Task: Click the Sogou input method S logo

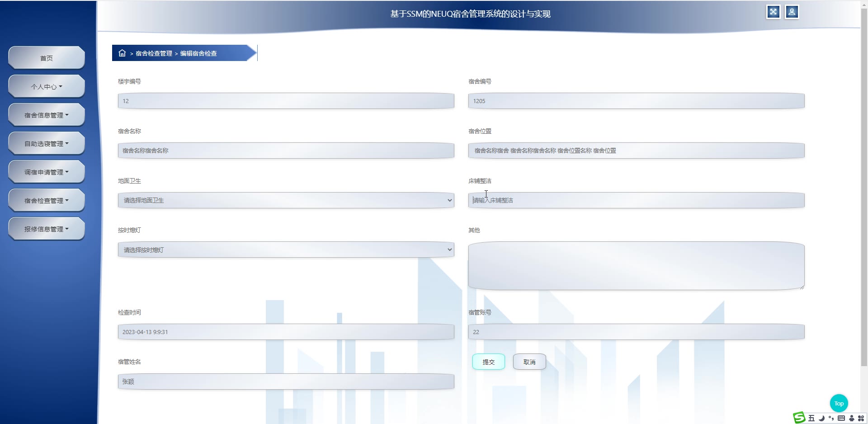Action: (799, 418)
